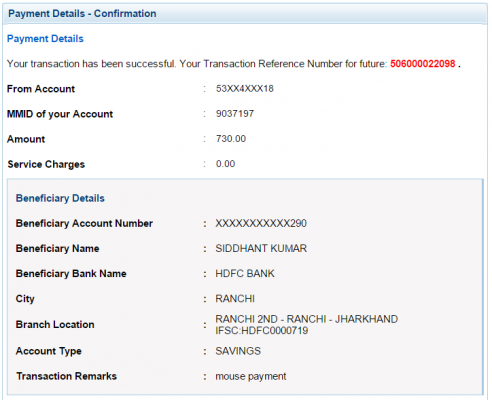Image resolution: width=492 pixels, height=400 pixels.
Task: Select the remarks text mouse payment
Action: (251, 376)
